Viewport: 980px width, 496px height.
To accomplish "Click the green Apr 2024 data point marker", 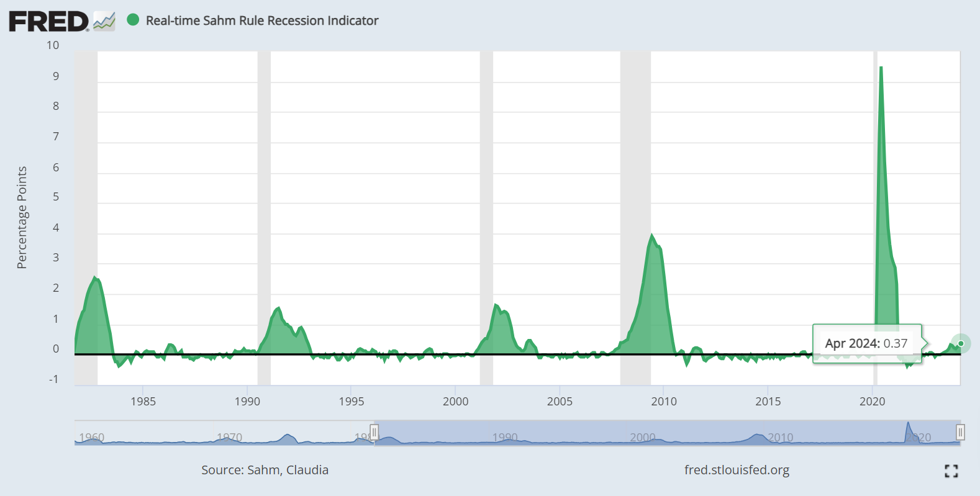I will coord(961,343).
